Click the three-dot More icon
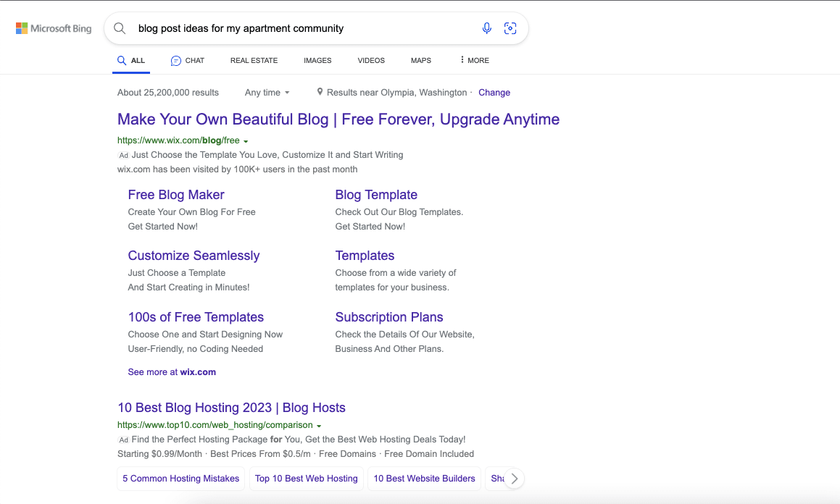 (x=462, y=60)
